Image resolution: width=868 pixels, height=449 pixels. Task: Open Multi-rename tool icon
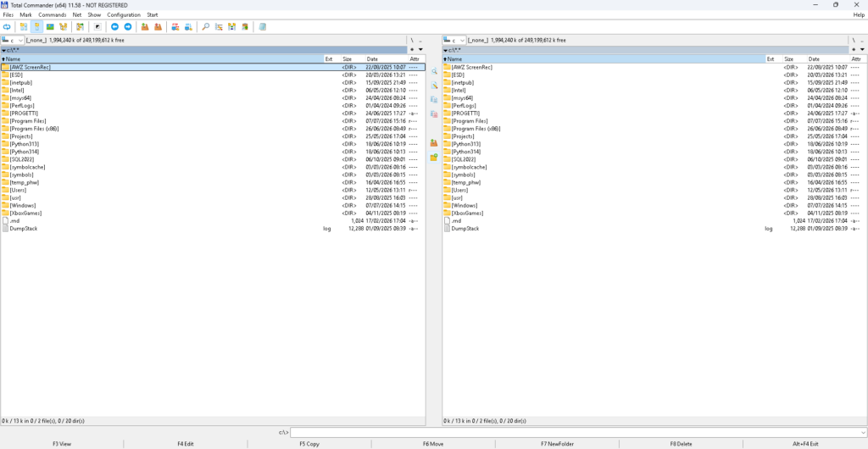pos(219,26)
